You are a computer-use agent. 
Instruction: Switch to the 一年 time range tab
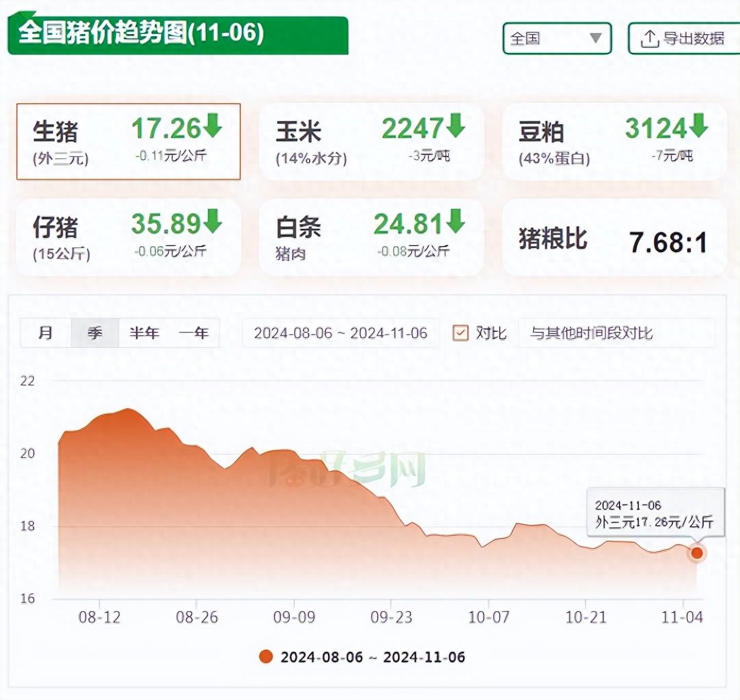click(x=194, y=333)
